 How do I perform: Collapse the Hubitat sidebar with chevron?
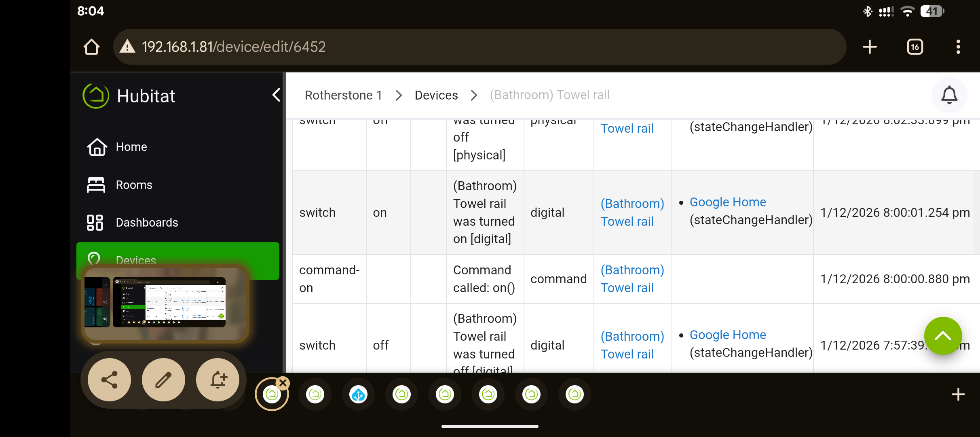coord(276,95)
